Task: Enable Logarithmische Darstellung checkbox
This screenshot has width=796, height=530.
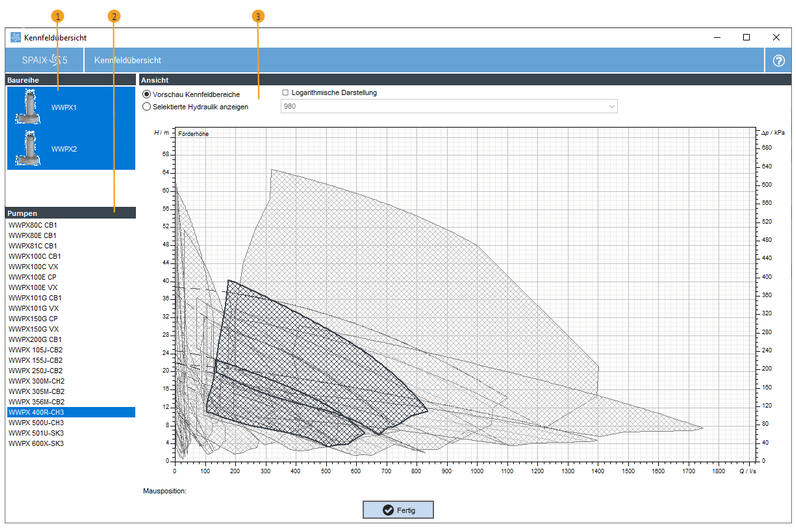Action: [286, 93]
